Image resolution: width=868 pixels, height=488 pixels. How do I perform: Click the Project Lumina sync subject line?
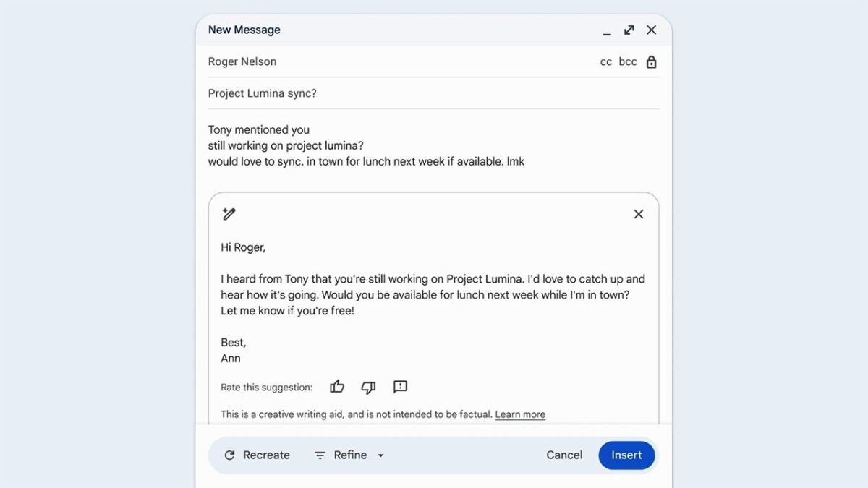click(261, 93)
